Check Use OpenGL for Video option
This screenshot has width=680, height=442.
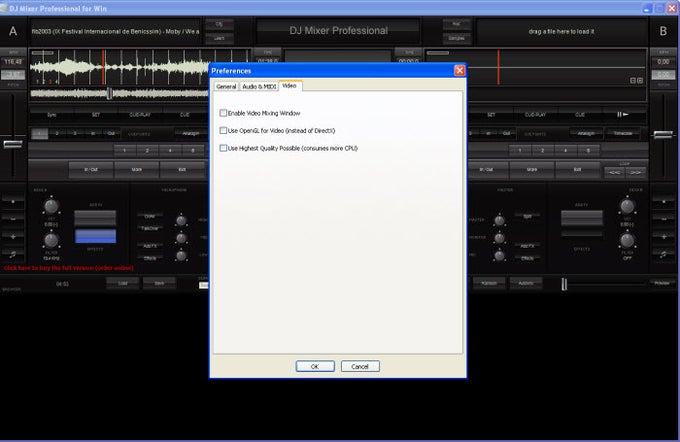(223, 131)
